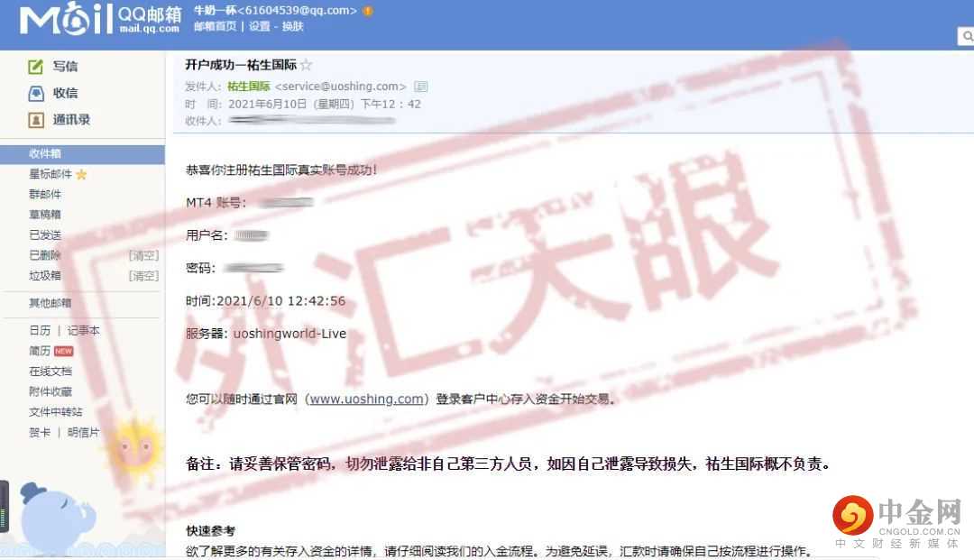This screenshot has height=560, width=974.
Task: Expand the 其他邮箱 section
Action: (x=50, y=303)
